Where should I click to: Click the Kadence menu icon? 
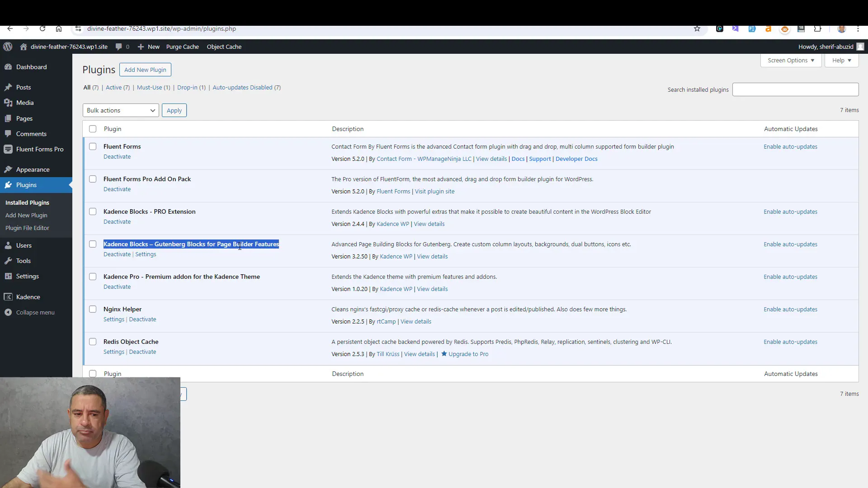click(x=8, y=297)
